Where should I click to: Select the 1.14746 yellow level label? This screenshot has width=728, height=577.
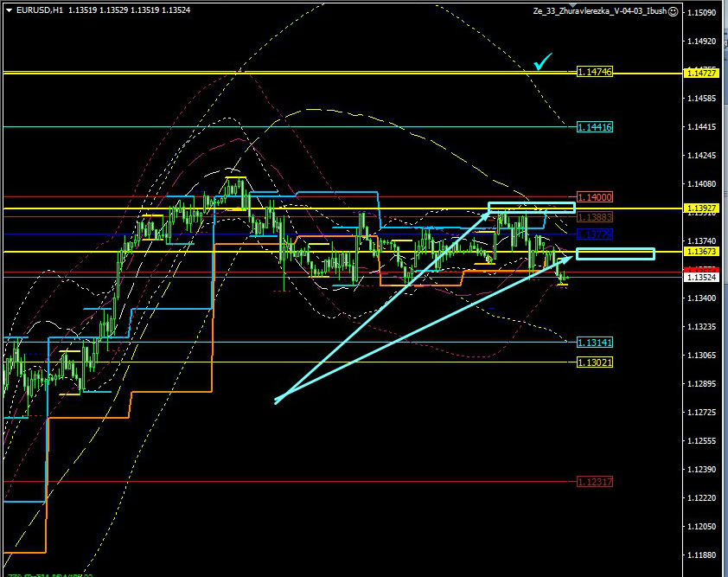(x=595, y=72)
